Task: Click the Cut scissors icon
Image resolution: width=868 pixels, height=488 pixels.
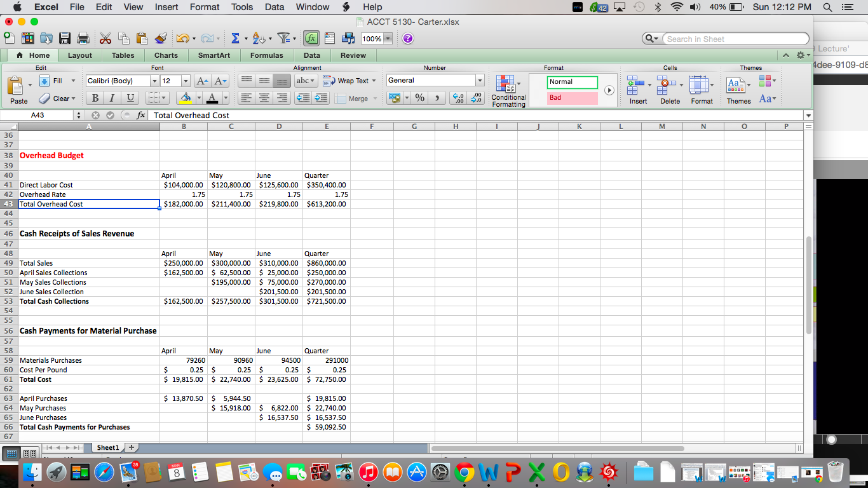Action: coord(105,39)
